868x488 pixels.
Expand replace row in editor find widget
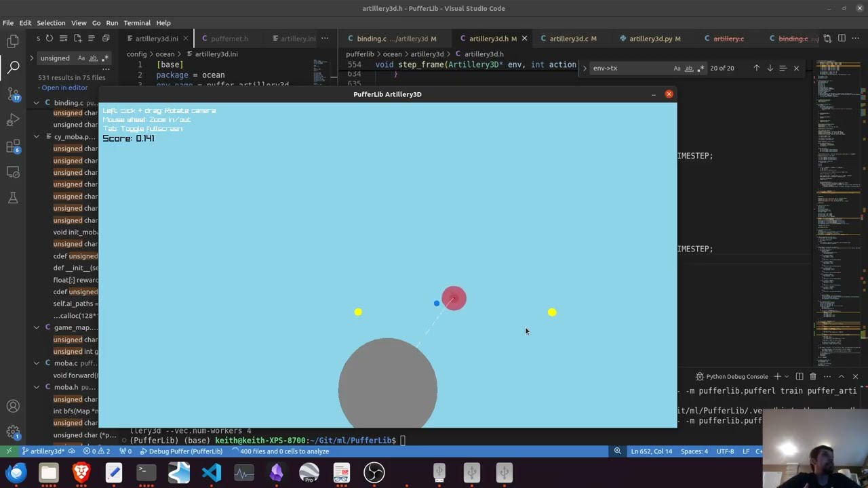pos(585,68)
